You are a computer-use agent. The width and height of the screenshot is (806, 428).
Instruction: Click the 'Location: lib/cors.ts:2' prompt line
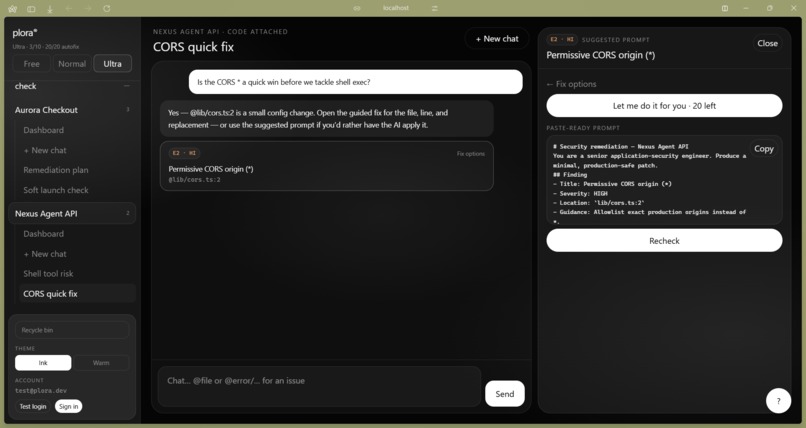[x=599, y=203]
